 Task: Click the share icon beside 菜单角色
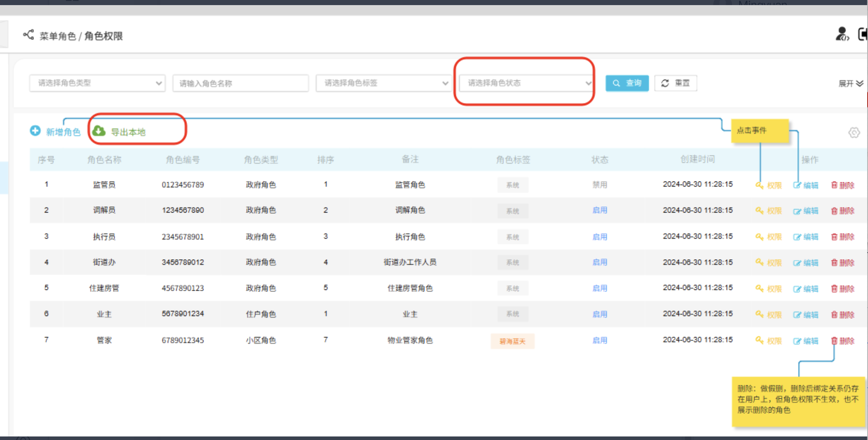click(28, 35)
